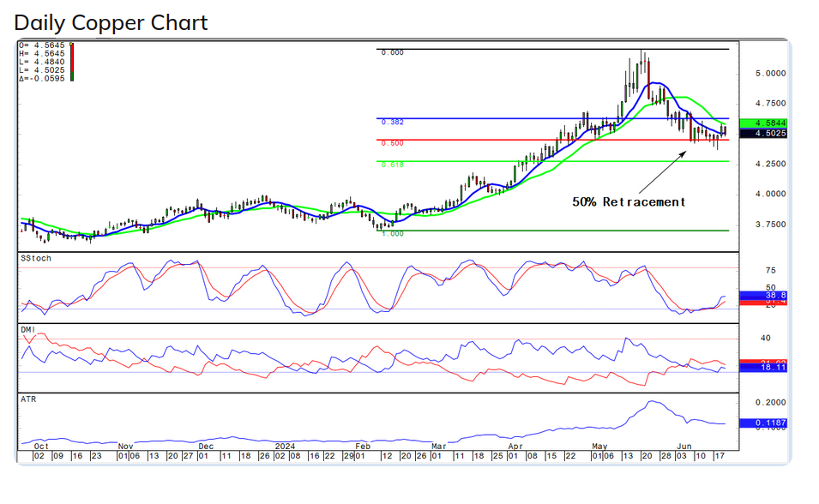Click the "15" date tick label
The height and width of the screenshot is (504, 819).
pyautogui.click(x=551, y=457)
